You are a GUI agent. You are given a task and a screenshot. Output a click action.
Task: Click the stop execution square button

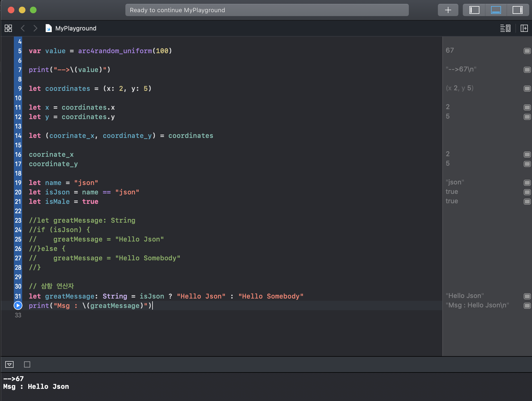pyautogui.click(x=27, y=364)
